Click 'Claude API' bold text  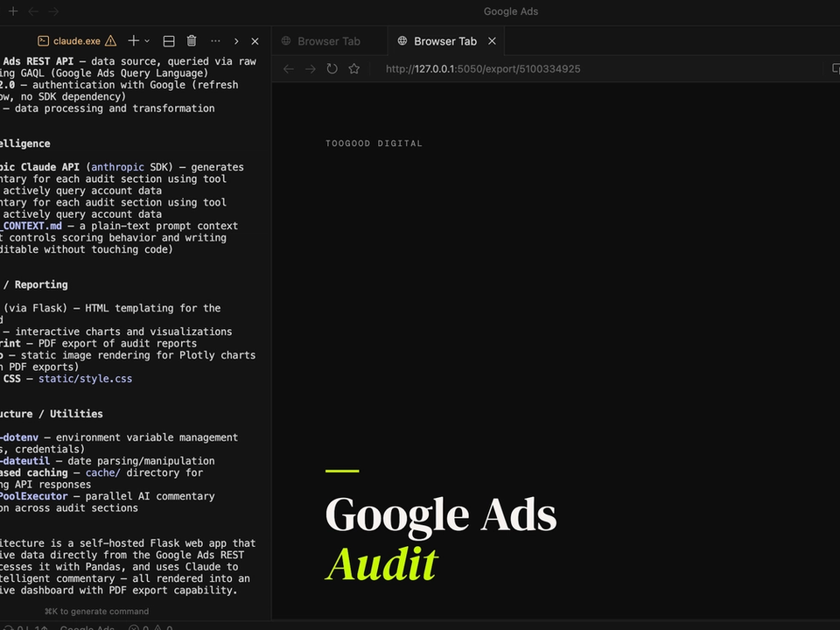pos(50,167)
